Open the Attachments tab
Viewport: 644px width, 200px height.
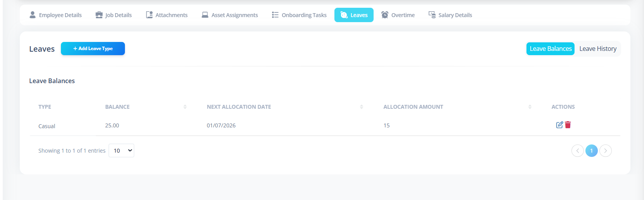coord(167,15)
